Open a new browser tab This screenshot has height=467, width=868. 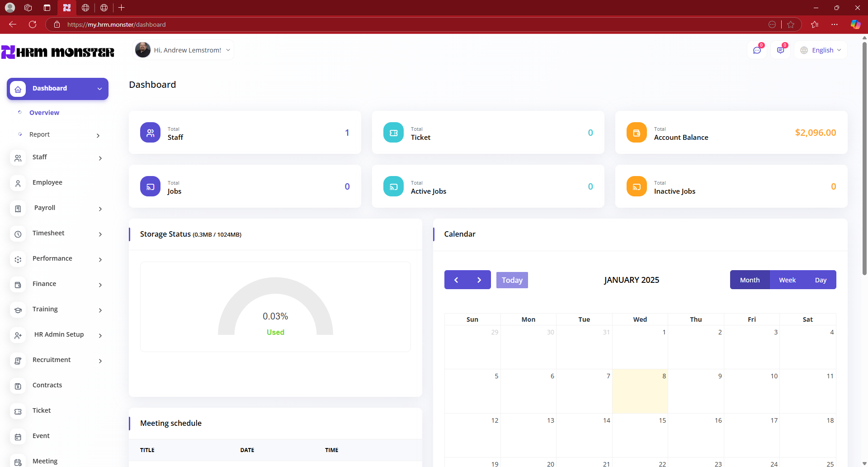pos(121,8)
